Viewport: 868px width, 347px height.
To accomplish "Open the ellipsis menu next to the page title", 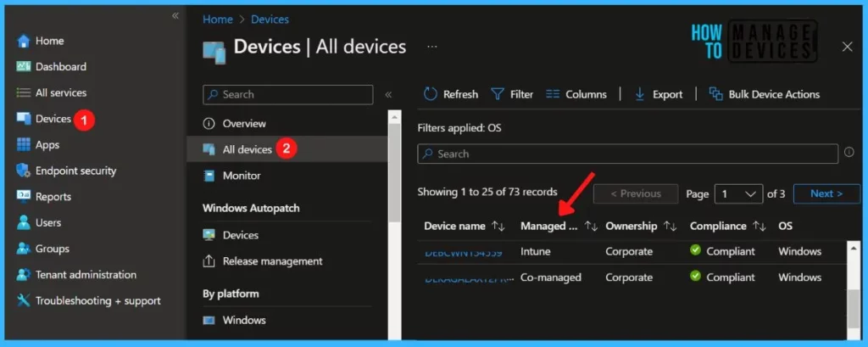I will [x=432, y=48].
